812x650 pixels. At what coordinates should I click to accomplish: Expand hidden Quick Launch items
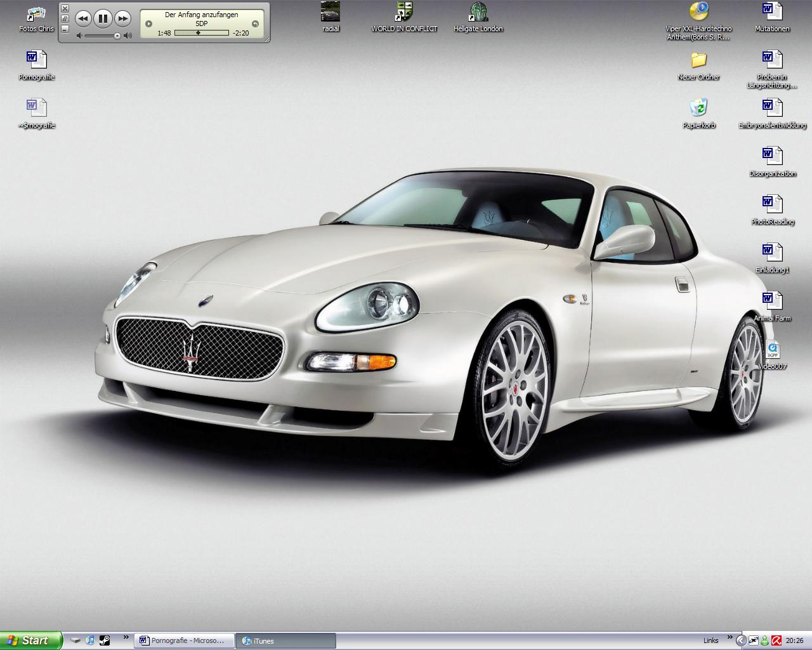coord(126,637)
